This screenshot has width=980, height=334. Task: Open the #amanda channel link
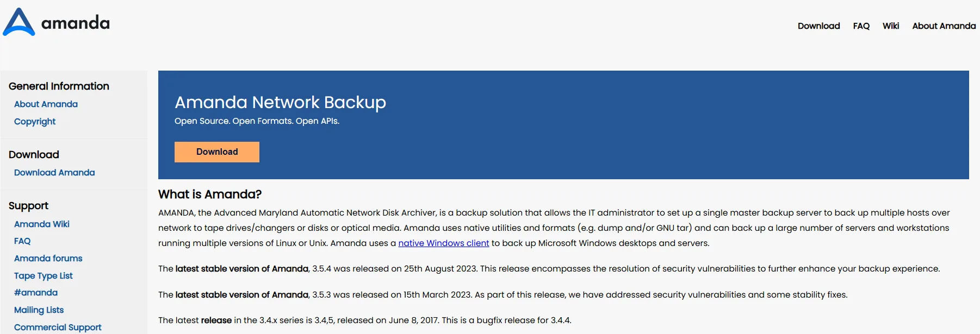coord(36,293)
